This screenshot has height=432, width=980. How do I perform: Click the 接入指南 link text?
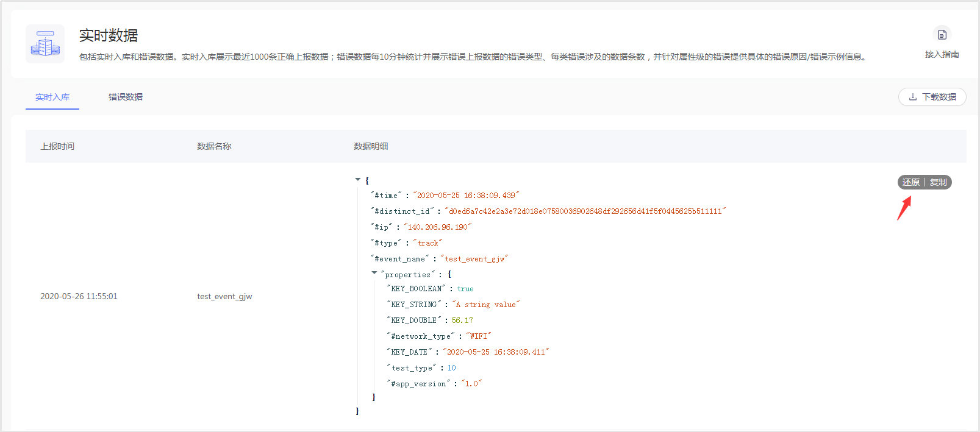[x=942, y=54]
